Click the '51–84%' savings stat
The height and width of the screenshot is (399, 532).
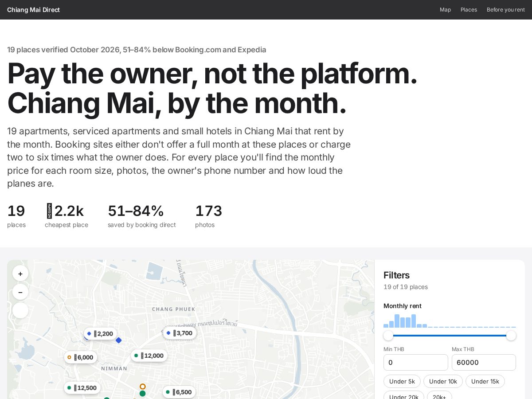tap(136, 211)
